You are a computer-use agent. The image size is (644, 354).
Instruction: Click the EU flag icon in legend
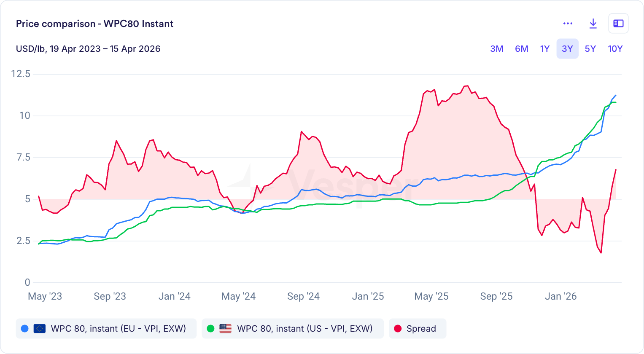click(x=40, y=329)
